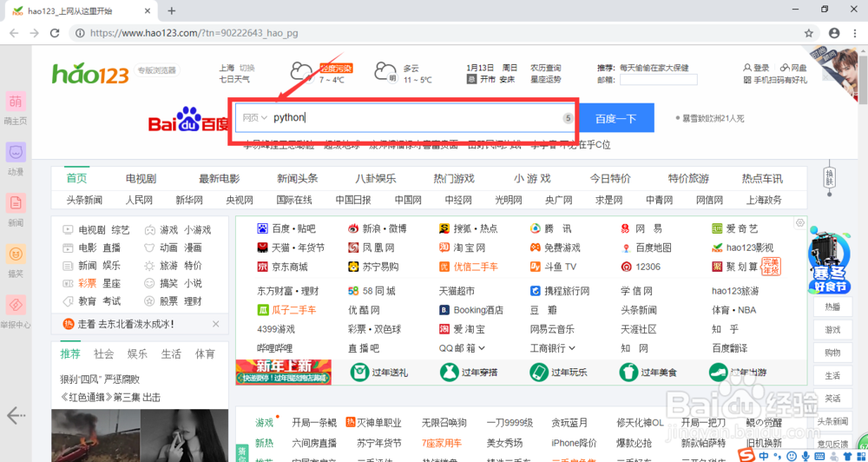Open the 新华网 news link
The image size is (868, 462).
pos(189,200)
